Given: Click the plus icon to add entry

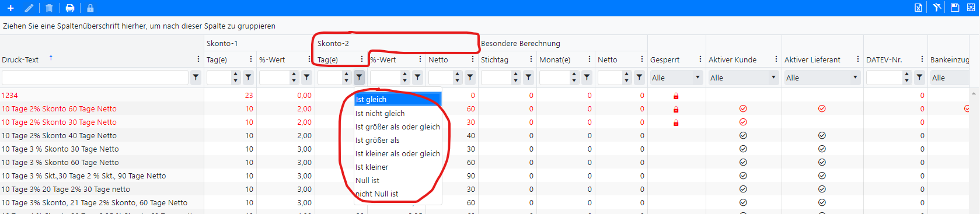Looking at the screenshot, I should point(11,8).
